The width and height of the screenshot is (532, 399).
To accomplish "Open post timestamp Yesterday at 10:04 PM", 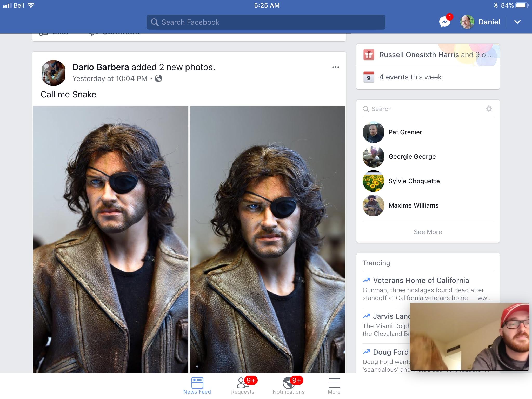I will [x=110, y=78].
